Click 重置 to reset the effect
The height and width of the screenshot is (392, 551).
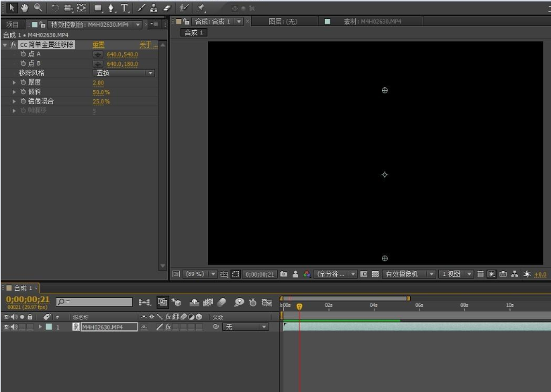click(x=99, y=45)
